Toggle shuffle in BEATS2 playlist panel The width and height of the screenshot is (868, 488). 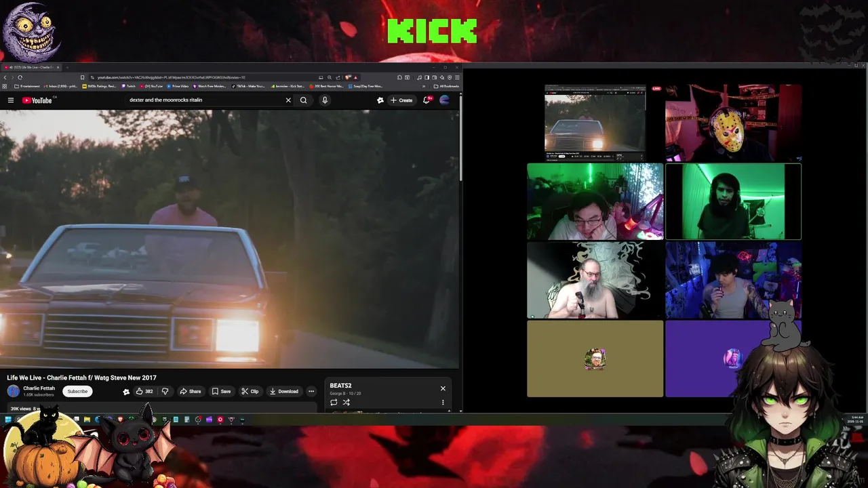(346, 403)
